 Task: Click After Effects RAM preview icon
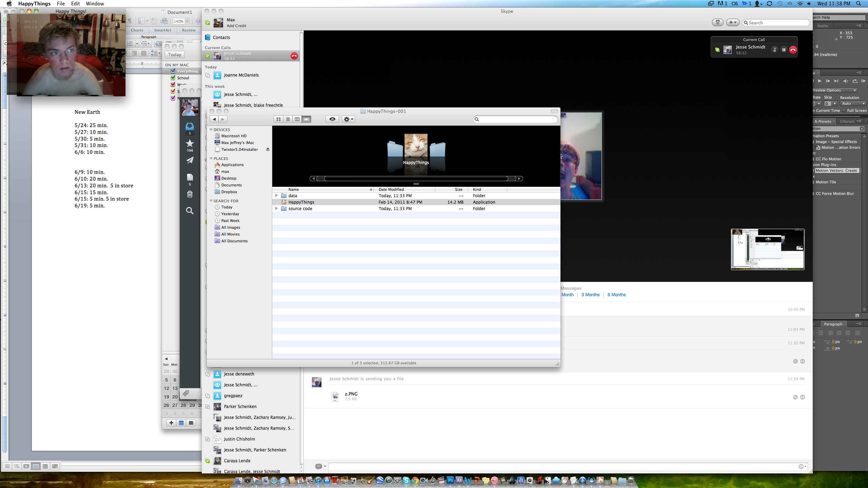[x=863, y=81]
